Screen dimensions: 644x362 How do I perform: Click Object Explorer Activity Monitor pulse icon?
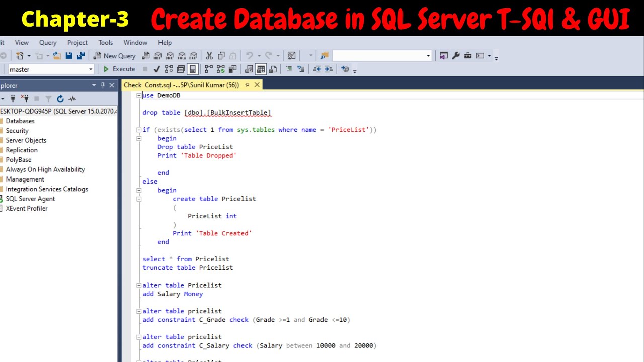[x=72, y=99]
